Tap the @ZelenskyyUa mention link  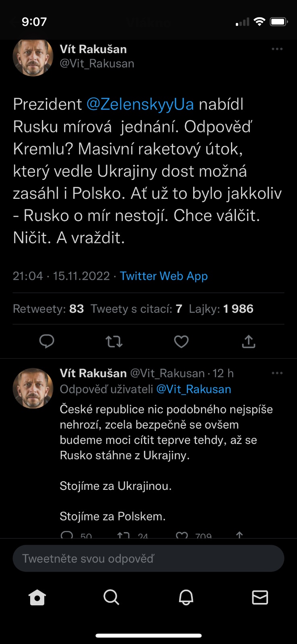140,104
